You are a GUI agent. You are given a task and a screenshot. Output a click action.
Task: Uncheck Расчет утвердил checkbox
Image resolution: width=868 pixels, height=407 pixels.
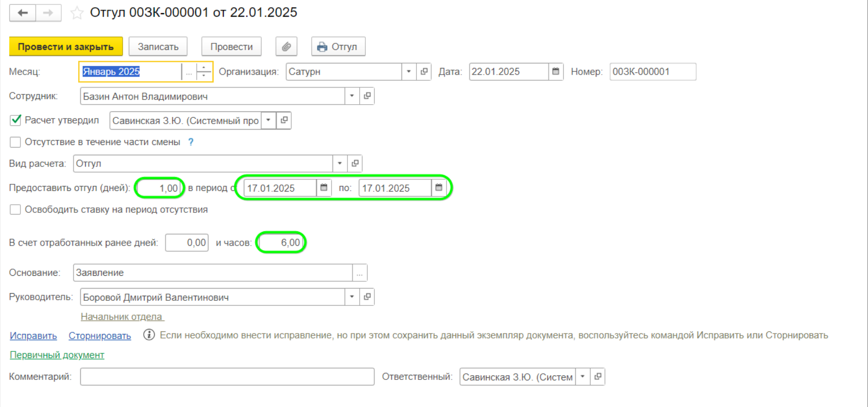15,120
